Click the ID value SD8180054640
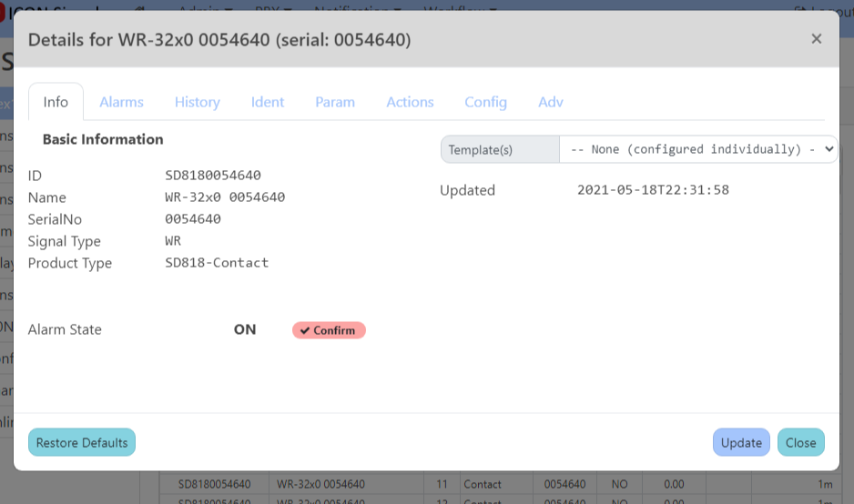The width and height of the screenshot is (854, 504). pyautogui.click(x=213, y=176)
